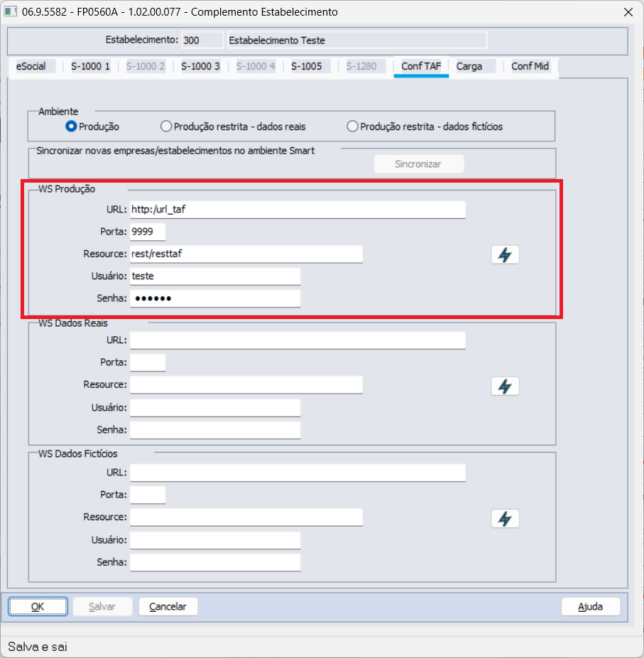
Task: Confirm with the OK button
Action: pyautogui.click(x=38, y=606)
